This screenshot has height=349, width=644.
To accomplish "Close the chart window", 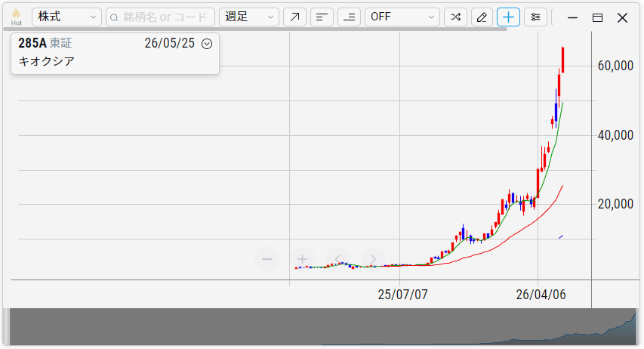I will click(x=622, y=17).
